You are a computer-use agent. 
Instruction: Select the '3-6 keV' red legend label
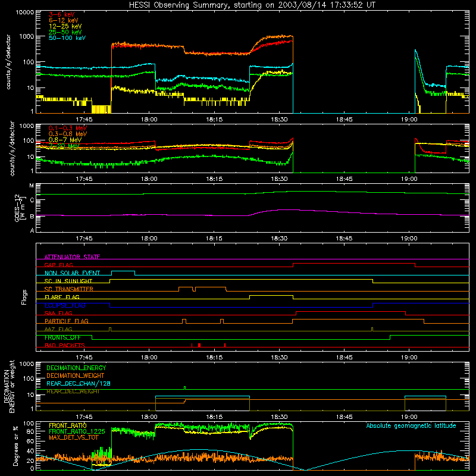61,14
